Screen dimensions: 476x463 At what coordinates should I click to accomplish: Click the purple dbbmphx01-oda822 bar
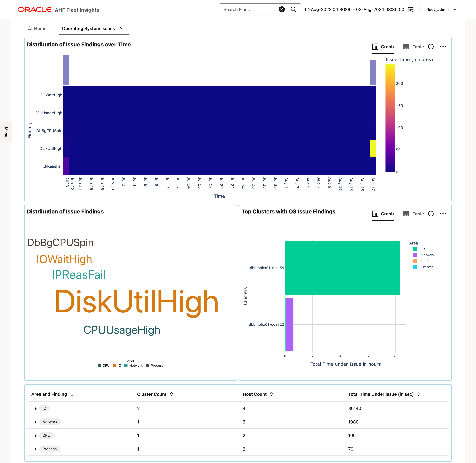pos(289,324)
